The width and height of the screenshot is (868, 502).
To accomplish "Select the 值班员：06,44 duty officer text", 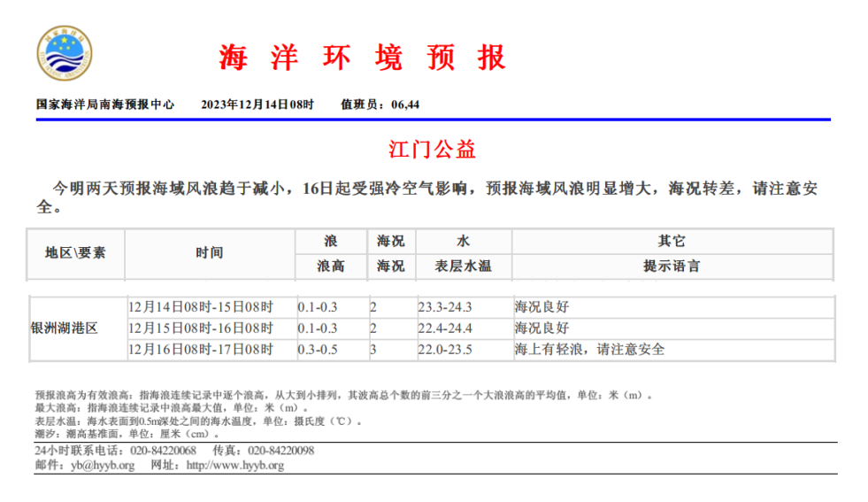I will coord(380,104).
